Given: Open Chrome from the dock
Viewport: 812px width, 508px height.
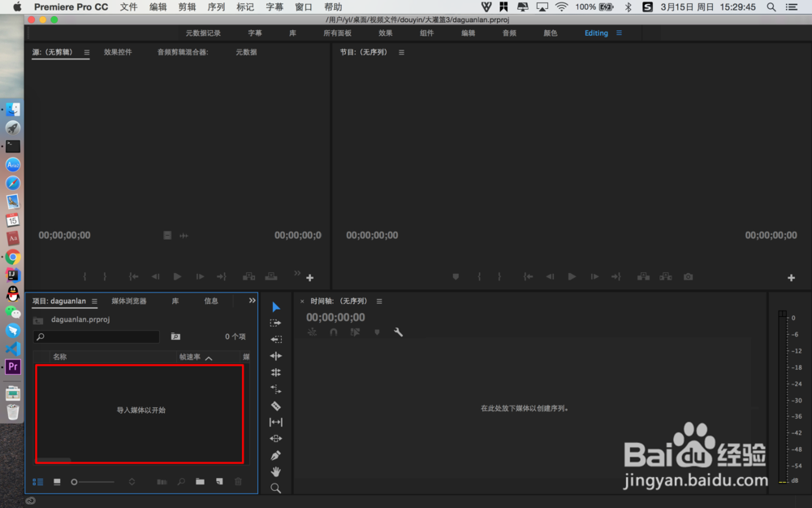Looking at the screenshot, I should 13,257.
